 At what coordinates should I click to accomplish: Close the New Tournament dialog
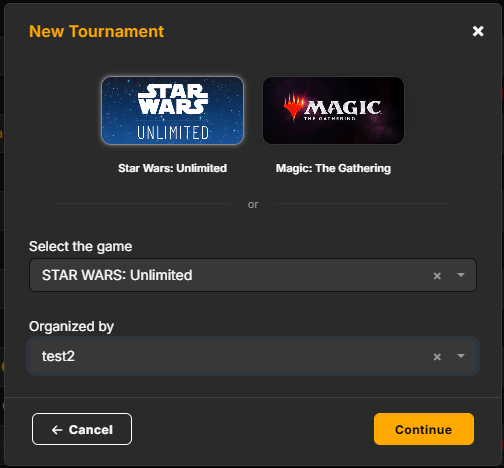pos(478,31)
